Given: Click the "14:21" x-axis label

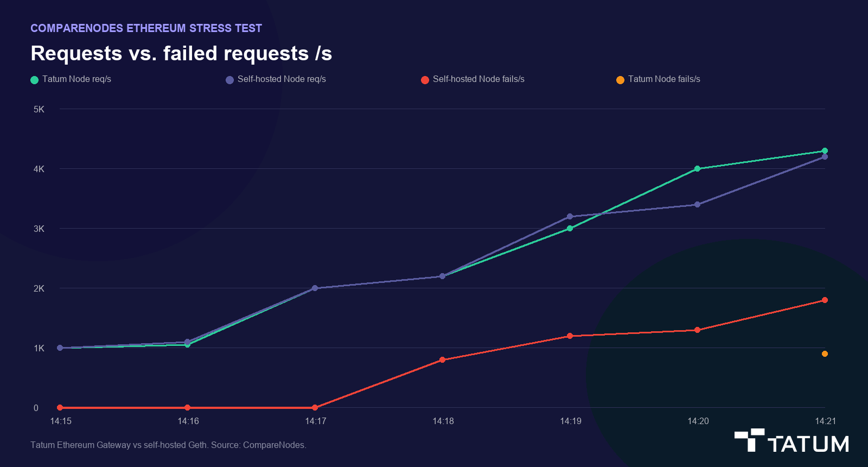Looking at the screenshot, I should pyautogui.click(x=826, y=421).
